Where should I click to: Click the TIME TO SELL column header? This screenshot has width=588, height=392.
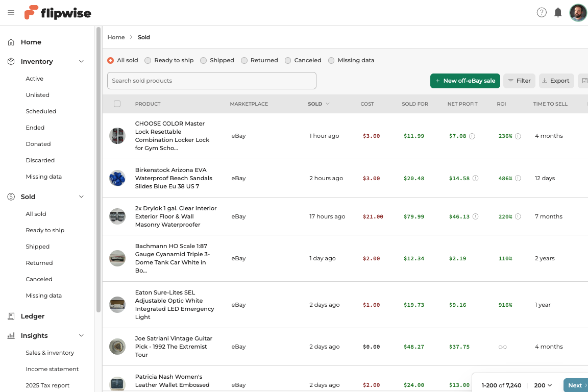[550, 104]
